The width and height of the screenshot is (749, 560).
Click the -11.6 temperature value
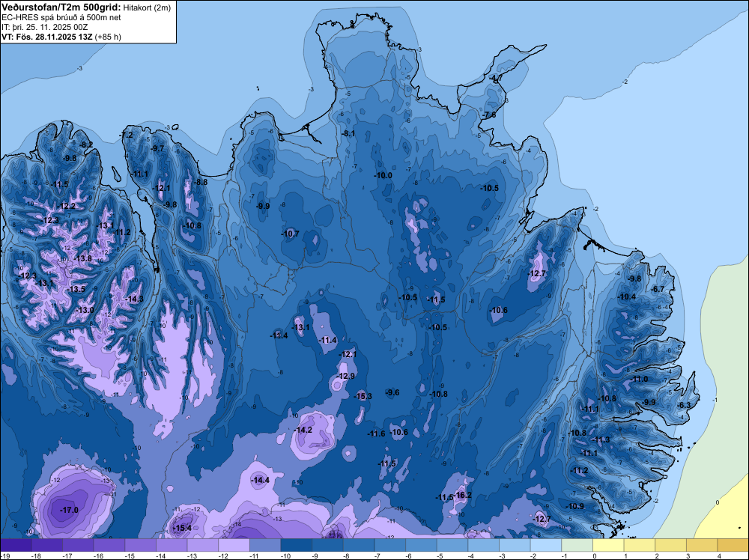pyautogui.click(x=377, y=434)
